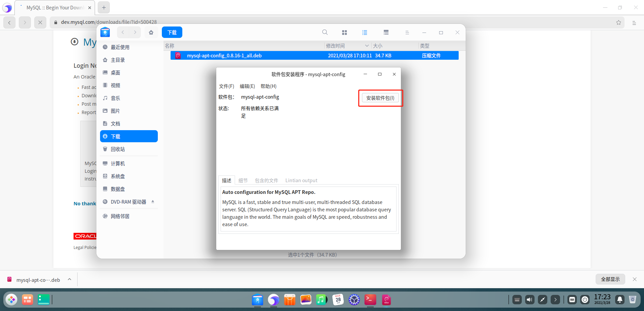Screen dimensions: 644x311
Task: Open 计算机 in the sidebar
Action: tap(129, 164)
